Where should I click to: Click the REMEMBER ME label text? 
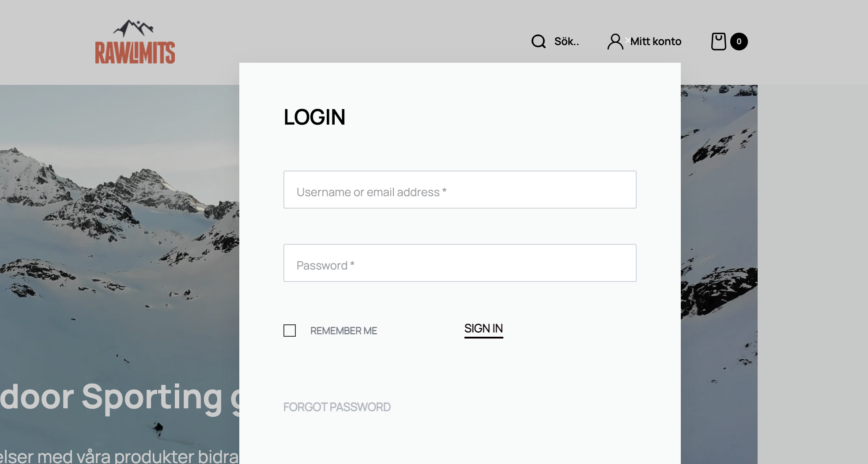pos(343,331)
